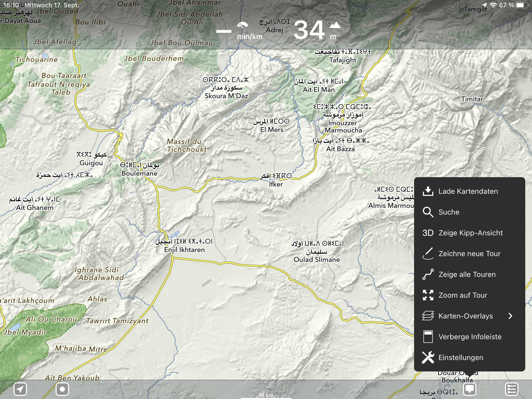Tap the location arrow button

click(20, 389)
